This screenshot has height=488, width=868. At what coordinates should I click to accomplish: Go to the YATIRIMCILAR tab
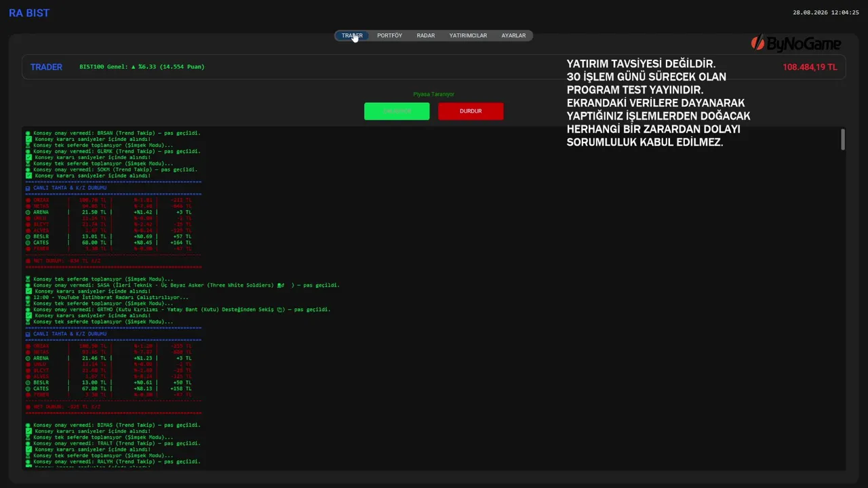[468, 35]
